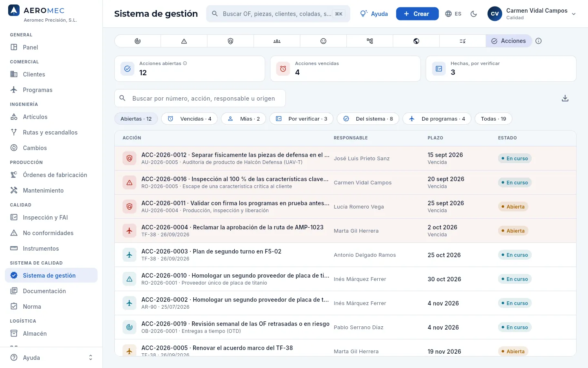The image size is (588, 368).
Task: Click the actions search field
Action: [200, 98]
